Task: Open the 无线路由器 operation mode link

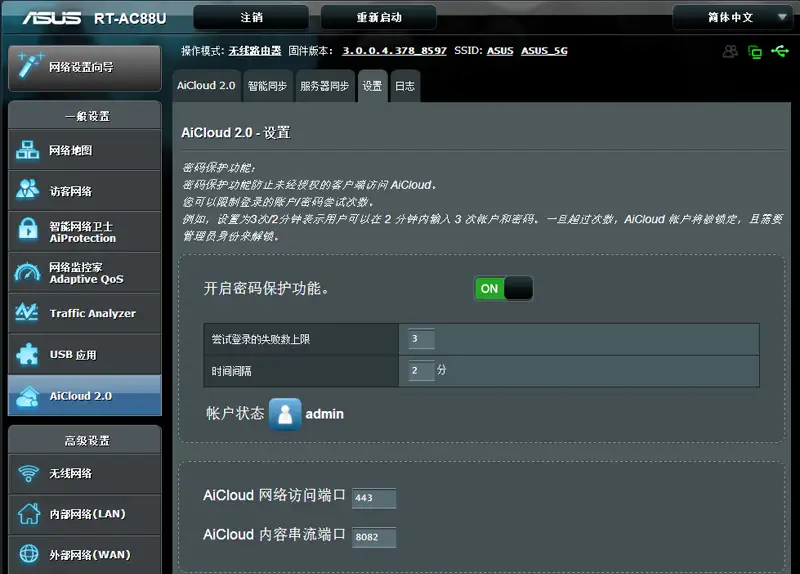Action: pyautogui.click(x=255, y=51)
